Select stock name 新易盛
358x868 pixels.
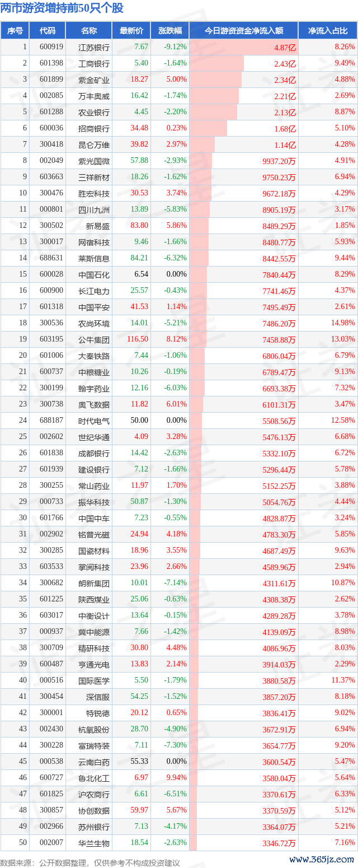tap(98, 226)
